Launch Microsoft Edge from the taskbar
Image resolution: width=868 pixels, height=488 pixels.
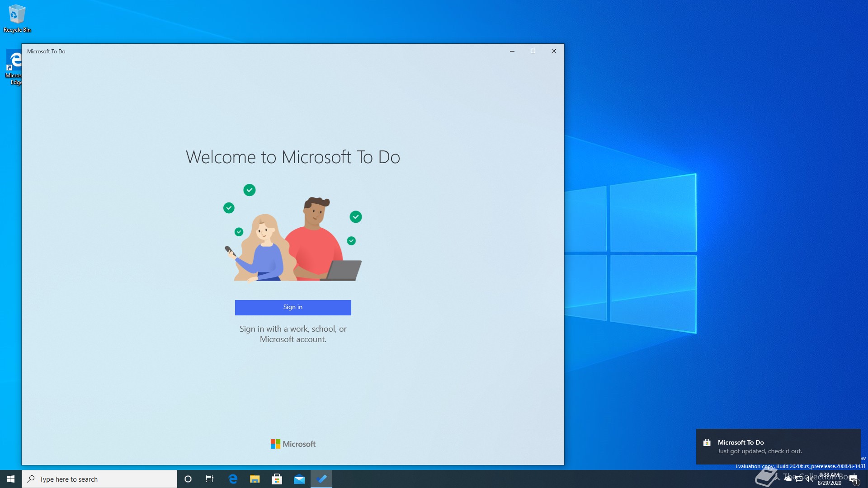click(x=233, y=479)
